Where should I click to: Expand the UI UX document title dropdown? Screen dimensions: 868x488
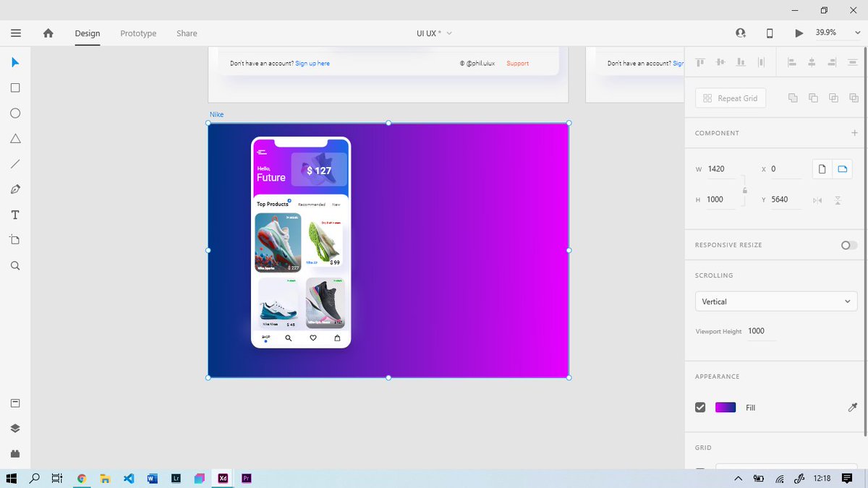[449, 33]
